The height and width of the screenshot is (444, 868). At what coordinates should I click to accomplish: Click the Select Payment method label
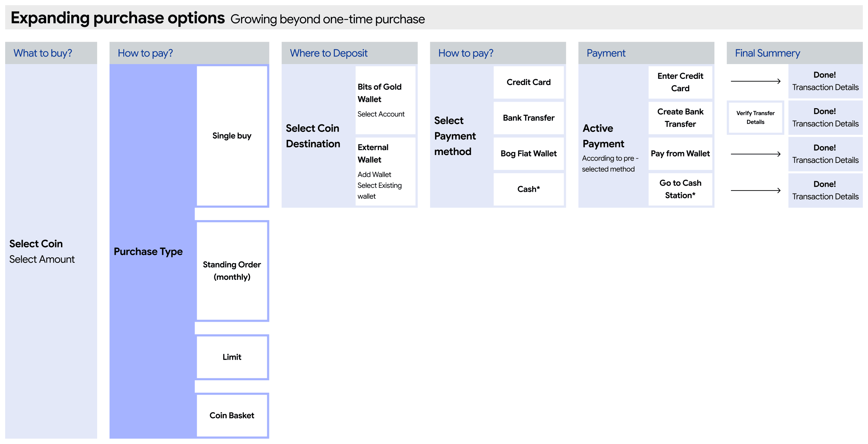pyautogui.click(x=455, y=136)
